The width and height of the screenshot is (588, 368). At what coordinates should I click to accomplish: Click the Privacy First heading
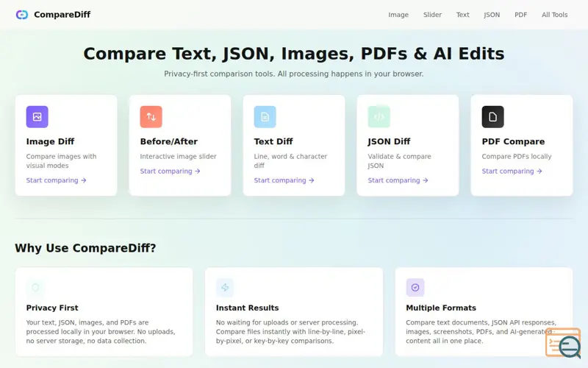52,308
